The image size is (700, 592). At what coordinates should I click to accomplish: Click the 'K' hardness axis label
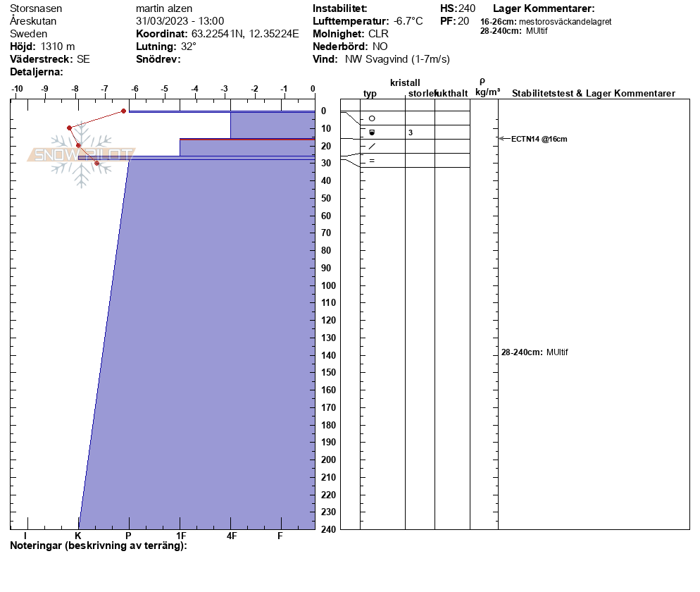click(78, 536)
